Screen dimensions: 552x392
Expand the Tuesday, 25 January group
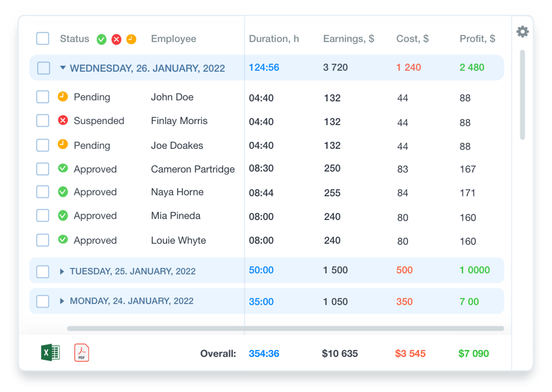62,271
